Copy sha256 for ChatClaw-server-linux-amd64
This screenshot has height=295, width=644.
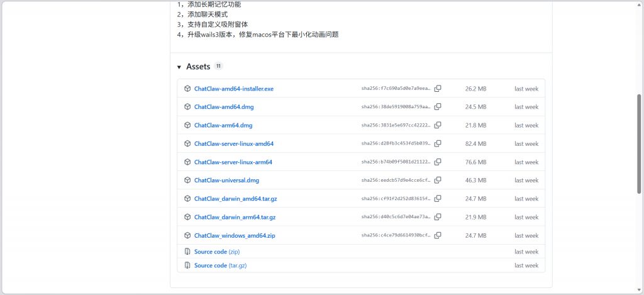coord(438,143)
